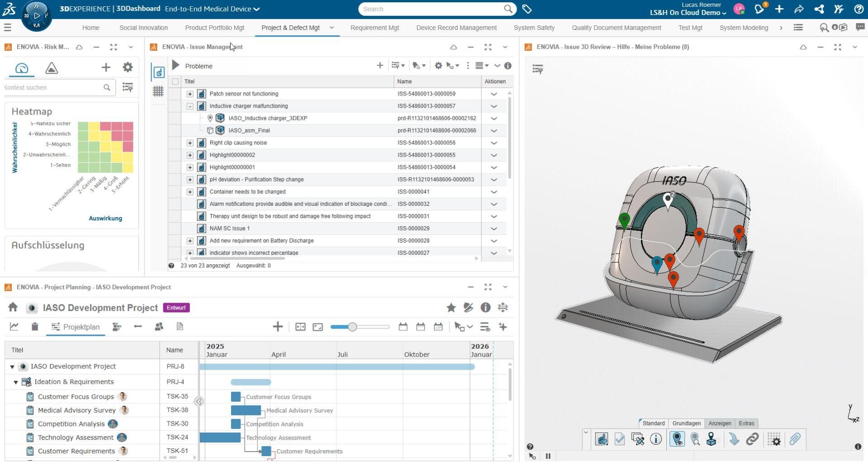Expand Patch sensor not functioning row
Image resolution: width=868 pixels, height=462 pixels.
coord(190,94)
